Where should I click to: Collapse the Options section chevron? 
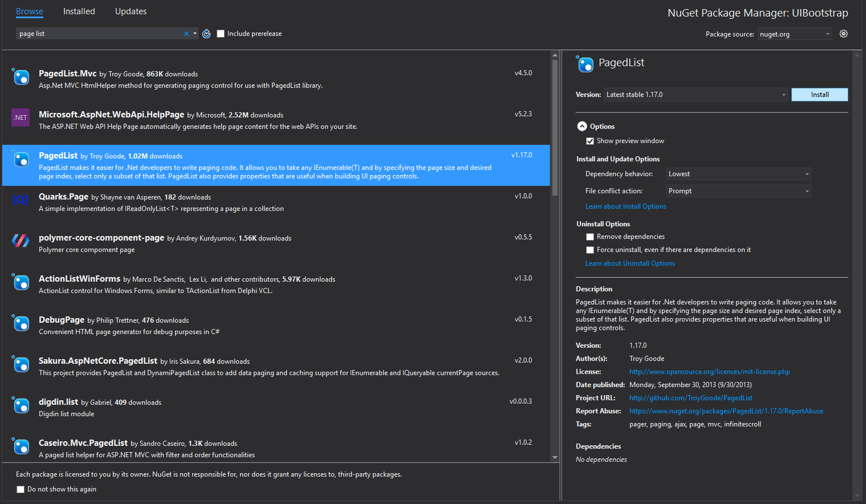(582, 127)
